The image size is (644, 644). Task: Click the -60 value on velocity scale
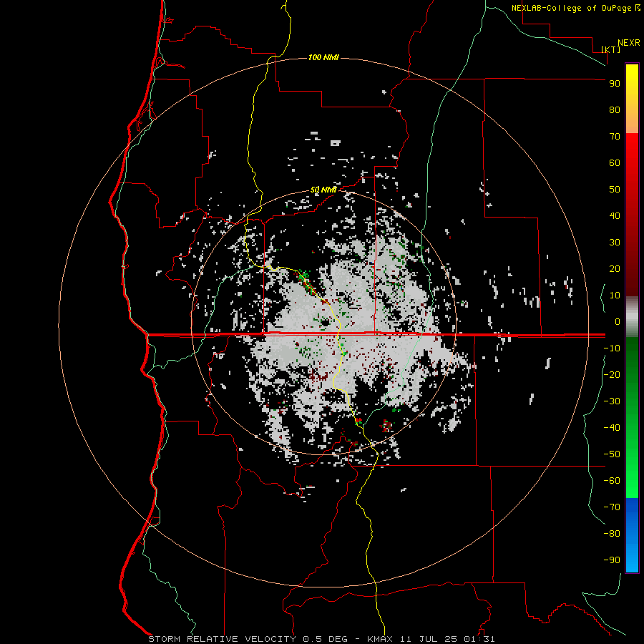[x=612, y=481]
